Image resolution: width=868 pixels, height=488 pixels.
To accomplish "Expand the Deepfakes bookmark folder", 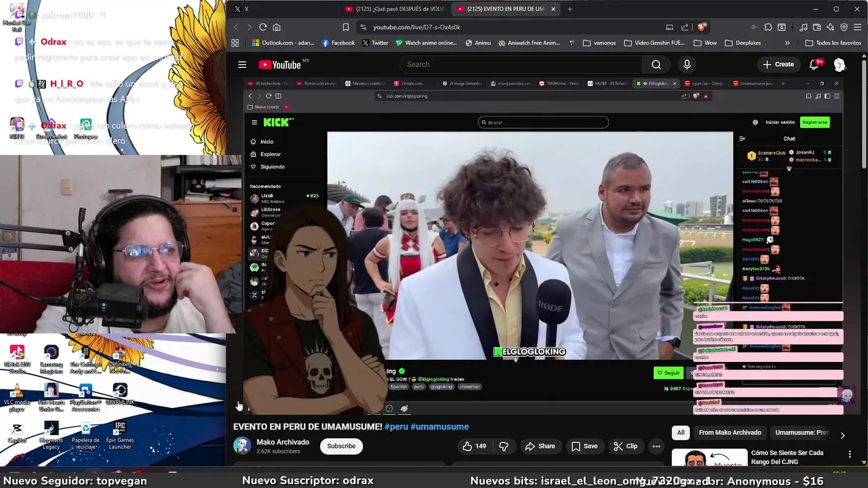I will 743,43.
